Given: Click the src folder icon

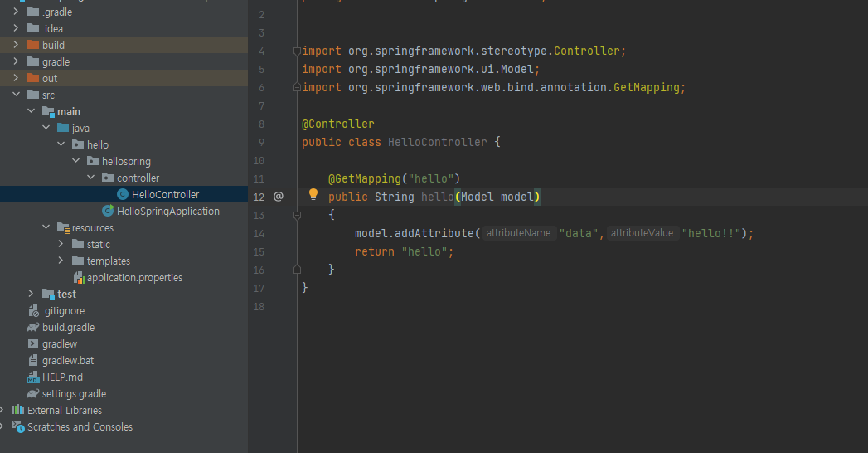Looking at the screenshot, I should coord(33,95).
